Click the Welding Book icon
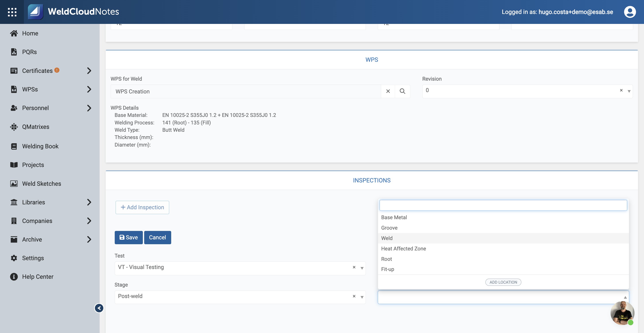 point(14,146)
